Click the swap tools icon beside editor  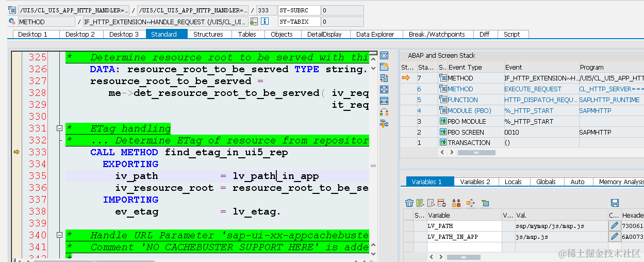(384, 78)
